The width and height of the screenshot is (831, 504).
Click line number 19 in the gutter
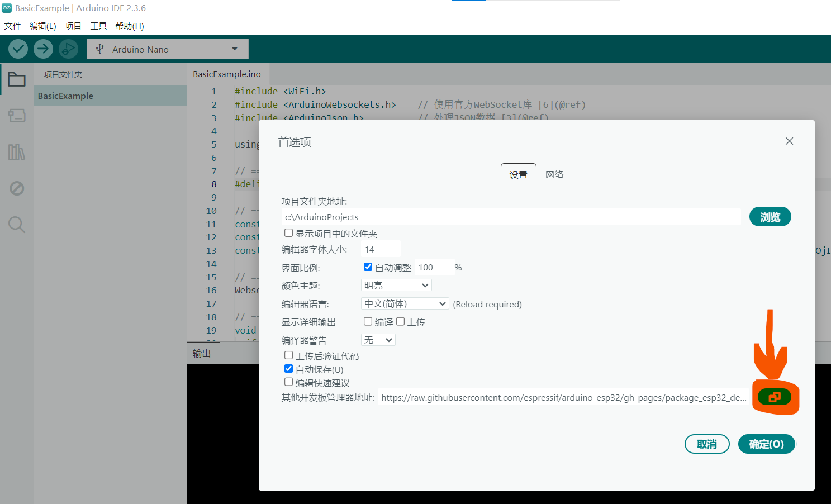point(211,330)
